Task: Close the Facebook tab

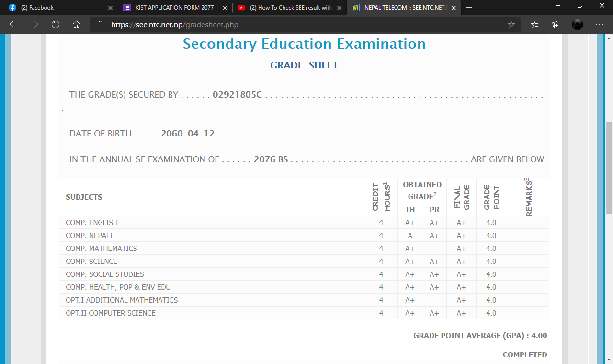Action: click(111, 8)
